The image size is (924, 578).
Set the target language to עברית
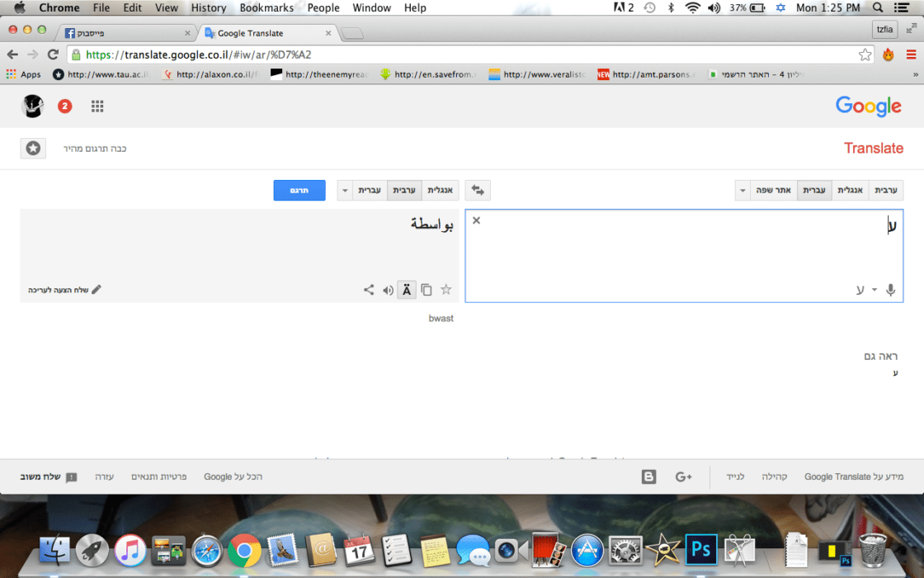click(x=370, y=191)
